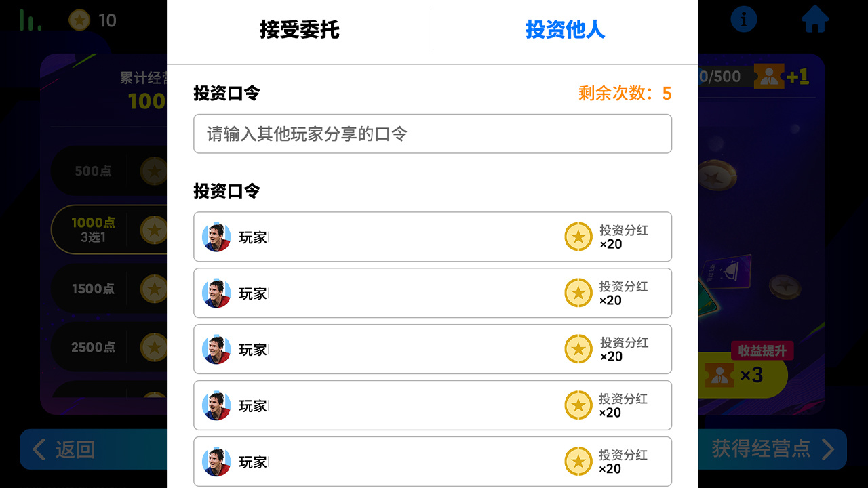Open the blue info icon

[x=743, y=19]
